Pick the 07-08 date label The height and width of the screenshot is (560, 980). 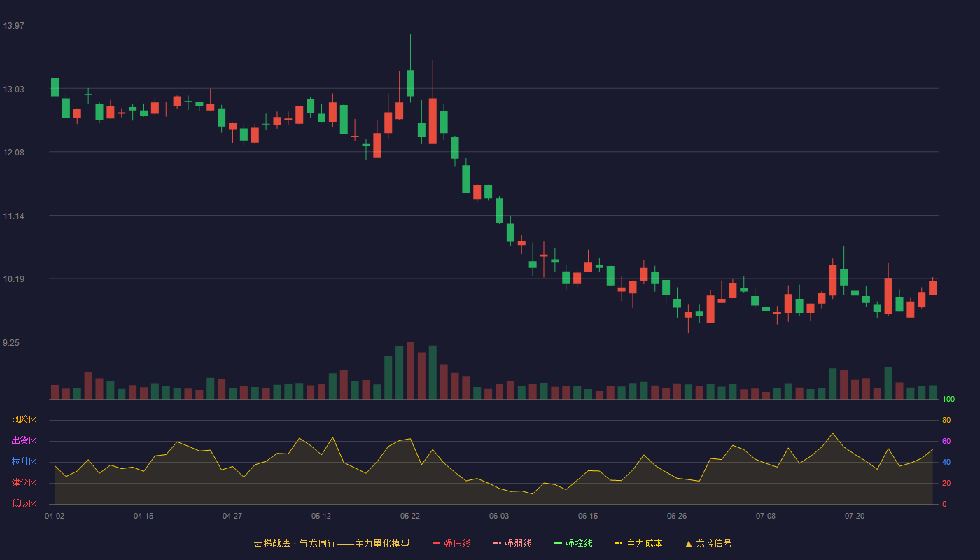point(766,516)
